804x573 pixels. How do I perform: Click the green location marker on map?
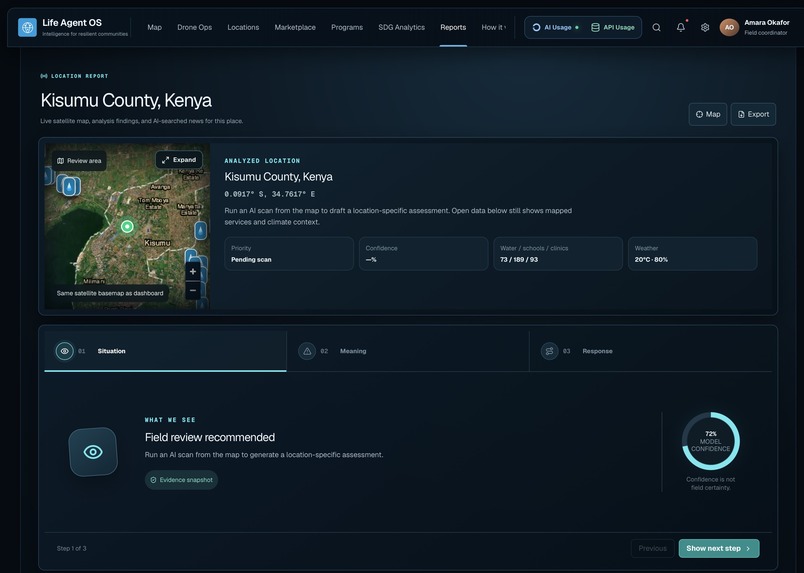tap(127, 226)
